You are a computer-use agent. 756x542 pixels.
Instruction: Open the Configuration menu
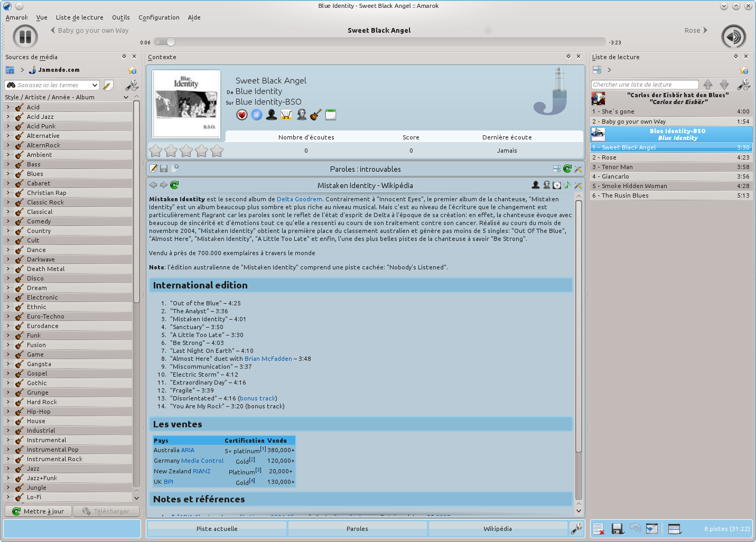pyautogui.click(x=159, y=17)
